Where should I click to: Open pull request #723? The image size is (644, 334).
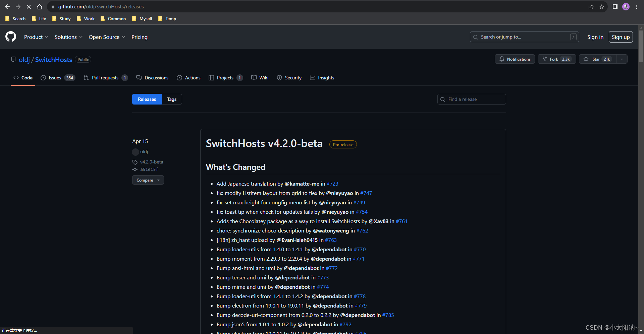coord(332,184)
